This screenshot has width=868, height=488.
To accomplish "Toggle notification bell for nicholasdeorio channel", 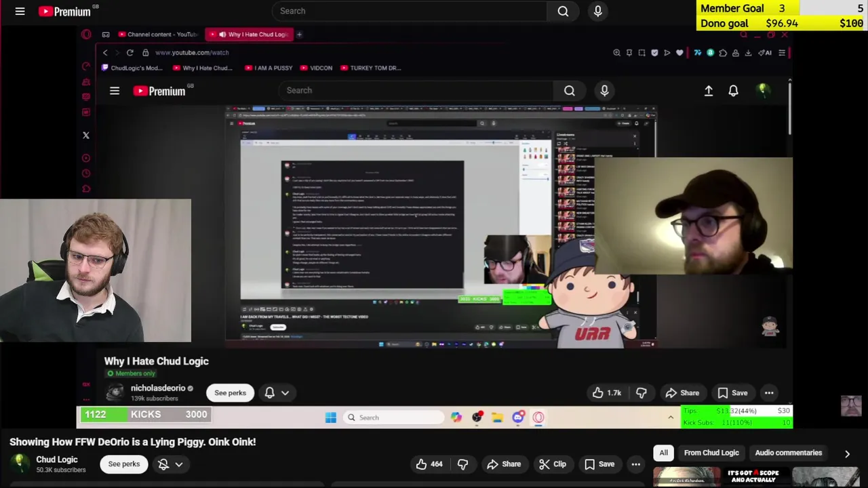I will [x=269, y=392].
